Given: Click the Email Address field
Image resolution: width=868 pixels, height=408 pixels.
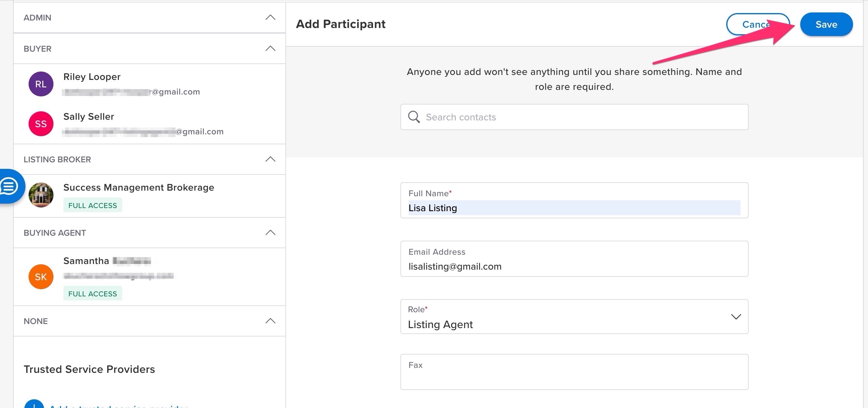Looking at the screenshot, I should [x=574, y=259].
